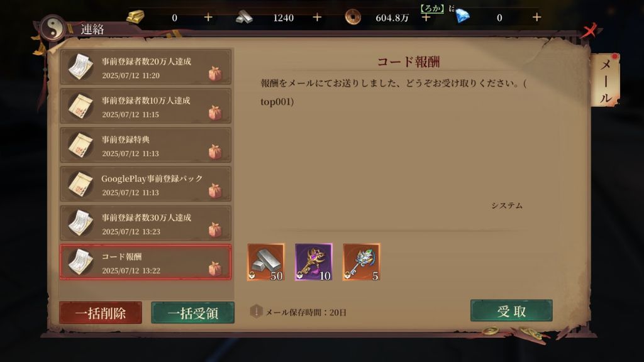This screenshot has height=362, width=644.
Task: Select the 事前登録特典 mail entry
Action: coord(146,145)
